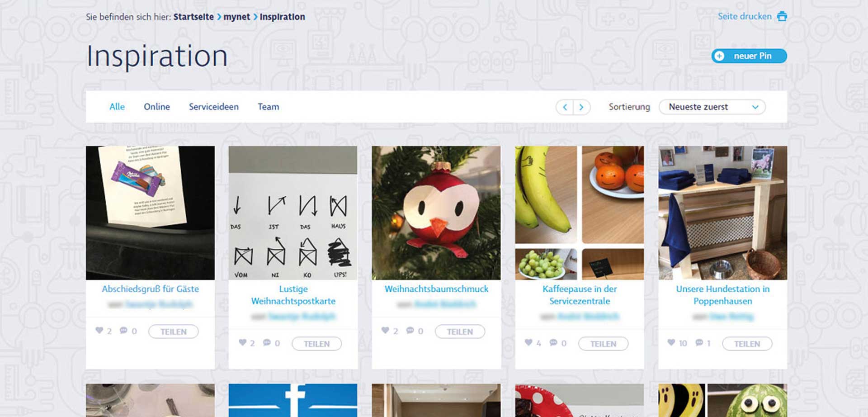This screenshot has width=868, height=417.
Task: Like the Lustige Weihnachtspostkarte pin
Action: pos(242,343)
